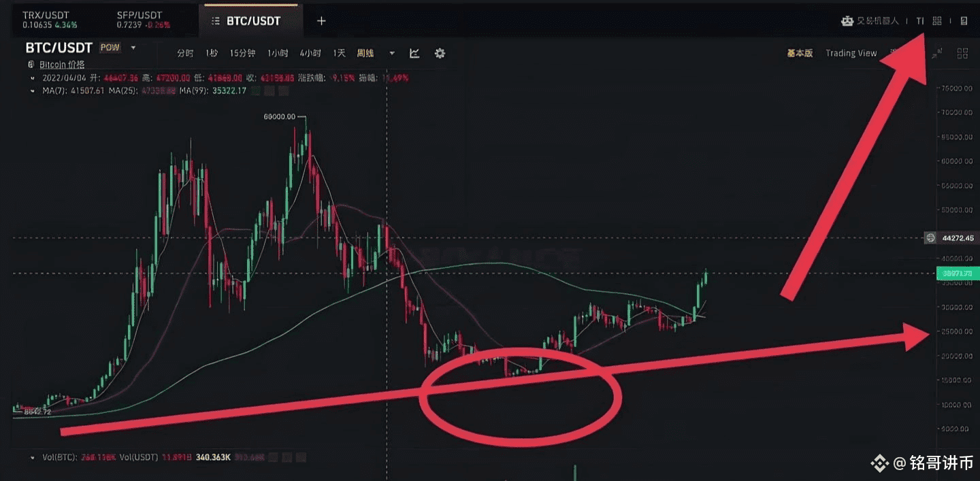Viewport: 980px width, 481px height.
Task: Click the list icon on BTC/USDT tab
Action: pos(215,21)
